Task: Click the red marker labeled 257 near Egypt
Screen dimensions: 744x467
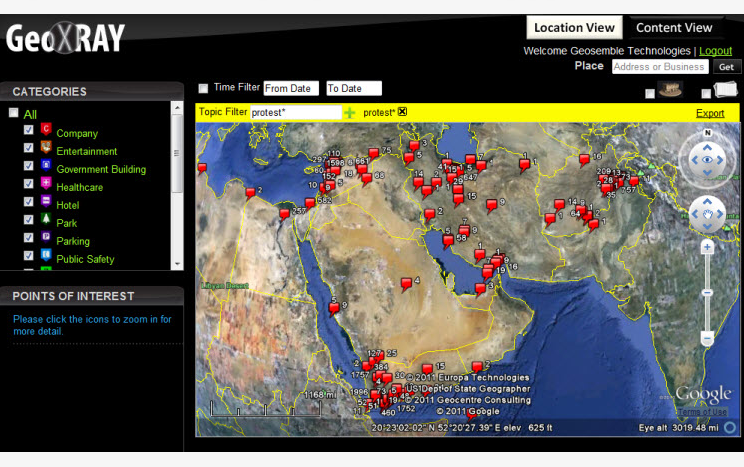Action: [x=284, y=213]
